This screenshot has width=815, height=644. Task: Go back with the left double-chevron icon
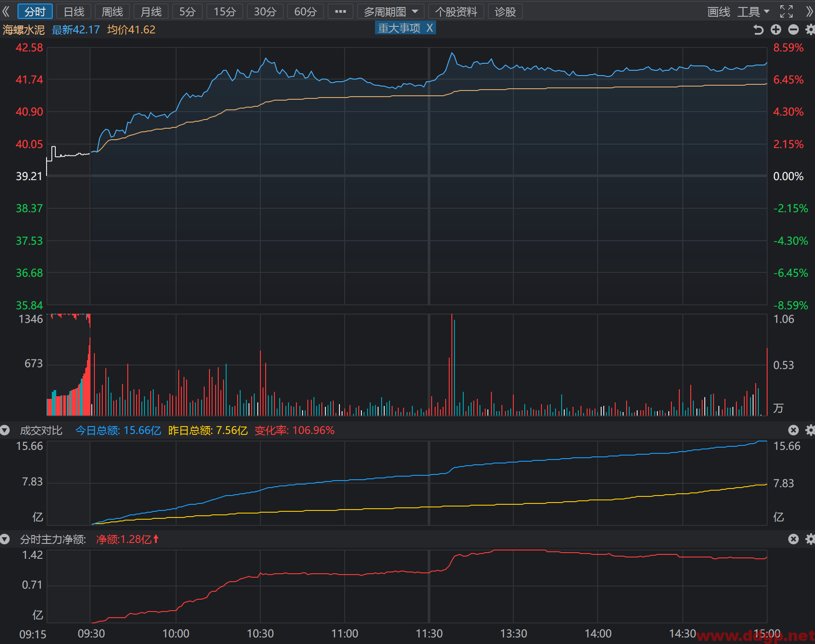6,11
